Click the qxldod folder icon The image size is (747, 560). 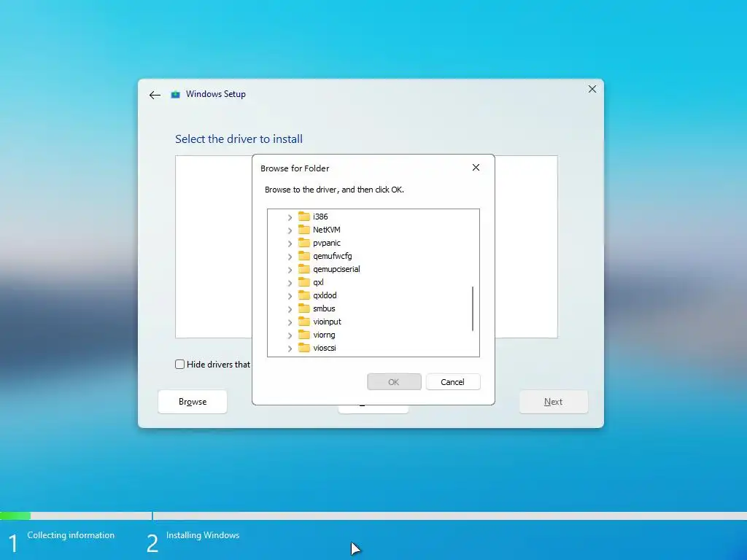[x=304, y=295]
